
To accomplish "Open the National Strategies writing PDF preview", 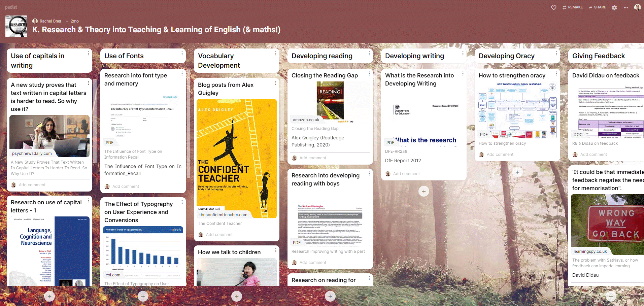I will click(330, 217).
